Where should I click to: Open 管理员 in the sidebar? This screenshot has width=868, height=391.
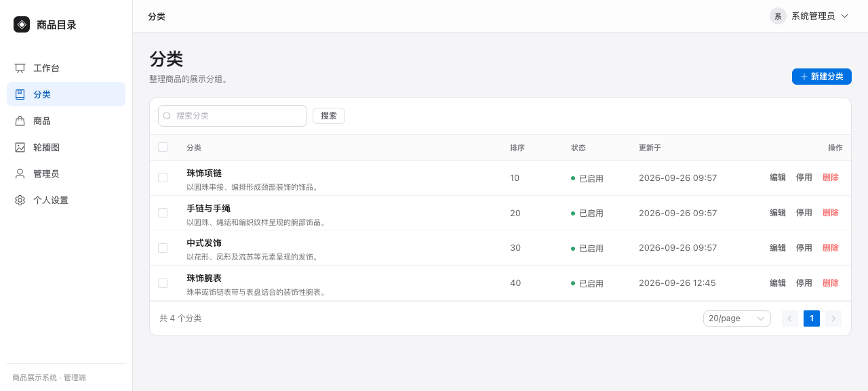pyautogui.click(x=66, y=174)
